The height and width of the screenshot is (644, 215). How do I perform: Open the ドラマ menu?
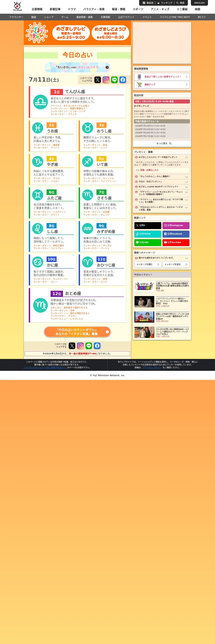(x=72, y=9)
